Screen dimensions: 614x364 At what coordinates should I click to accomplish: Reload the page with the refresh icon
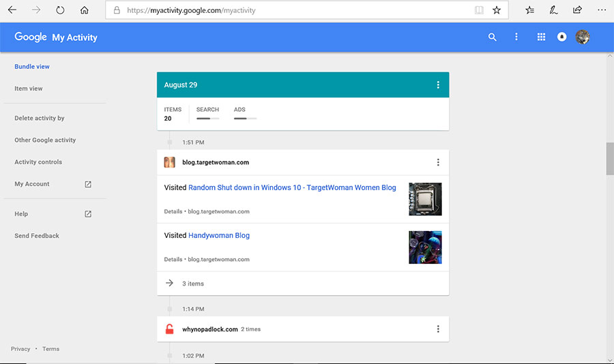60,10
